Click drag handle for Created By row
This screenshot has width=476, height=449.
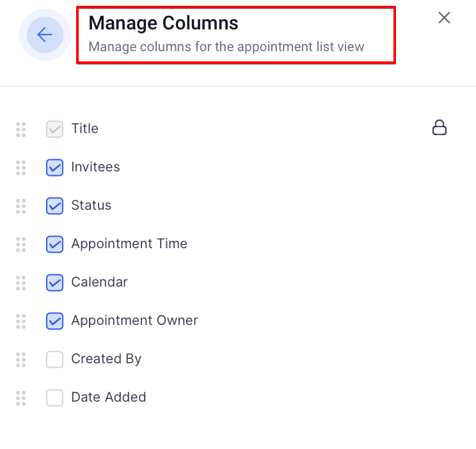click(x=21, y=359)
